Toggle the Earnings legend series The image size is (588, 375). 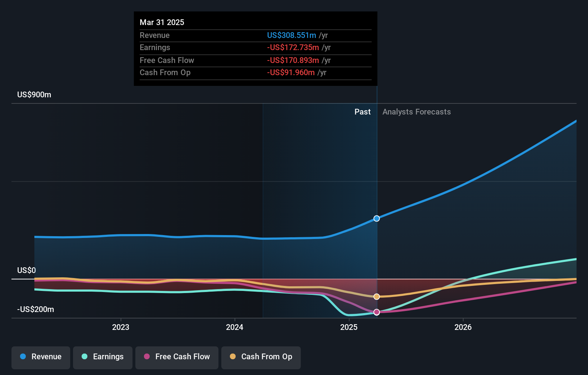tap(103, 357)
